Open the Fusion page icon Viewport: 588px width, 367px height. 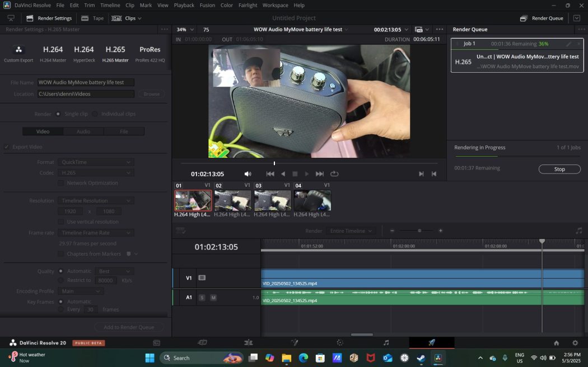point(295,343)
